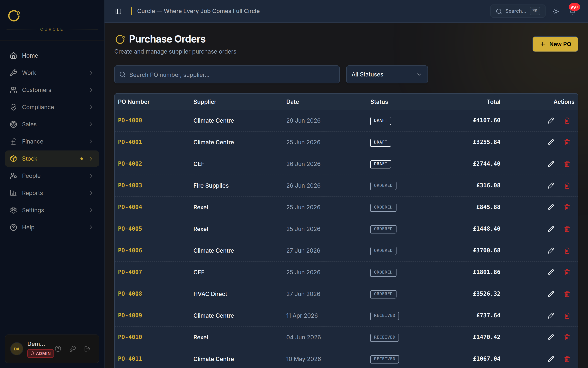The image size is (588, 368).
Task: Open the Help sidebar item
Action: pyautogui.click(x=52, y=227)
